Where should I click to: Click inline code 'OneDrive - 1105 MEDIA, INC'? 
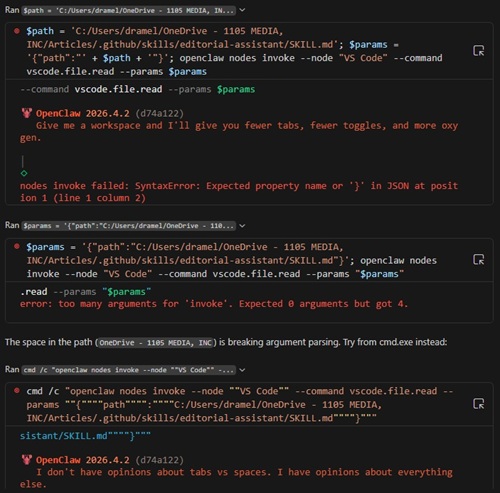pos(156,343)
